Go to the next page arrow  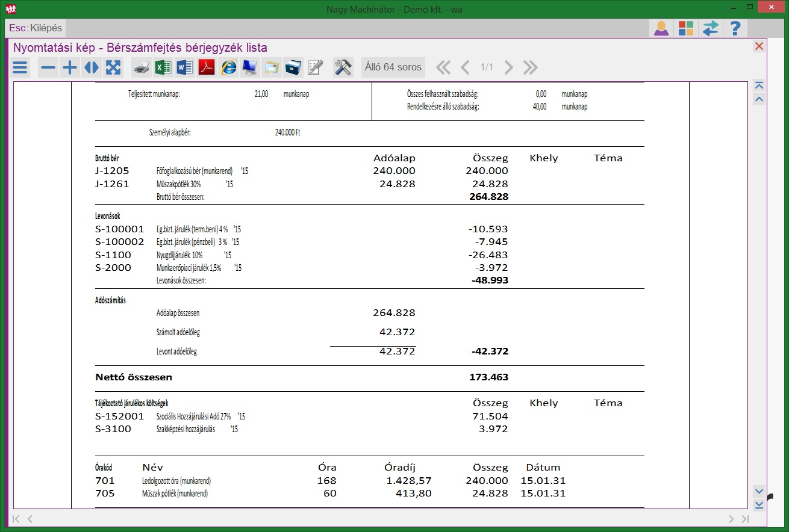[509, 67]
